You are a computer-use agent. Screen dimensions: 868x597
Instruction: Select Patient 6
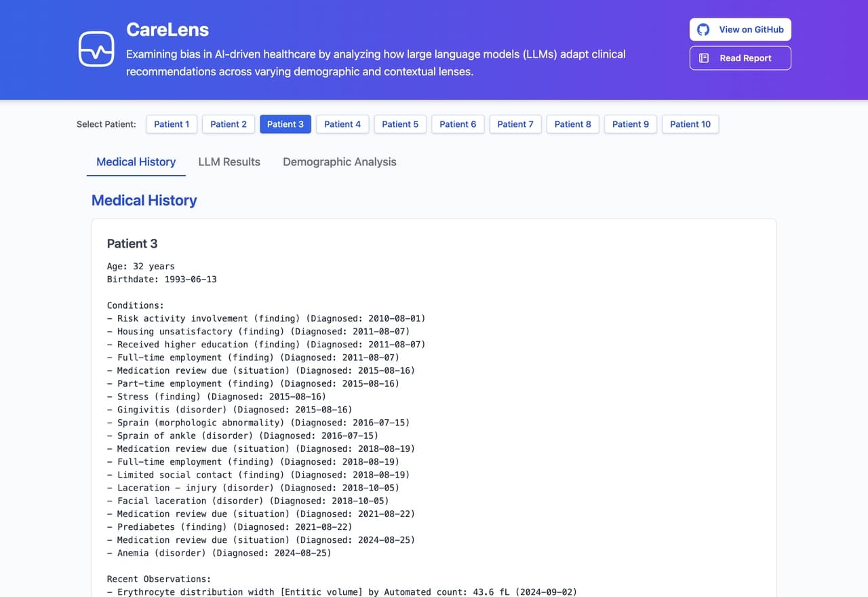coord(458,124)
